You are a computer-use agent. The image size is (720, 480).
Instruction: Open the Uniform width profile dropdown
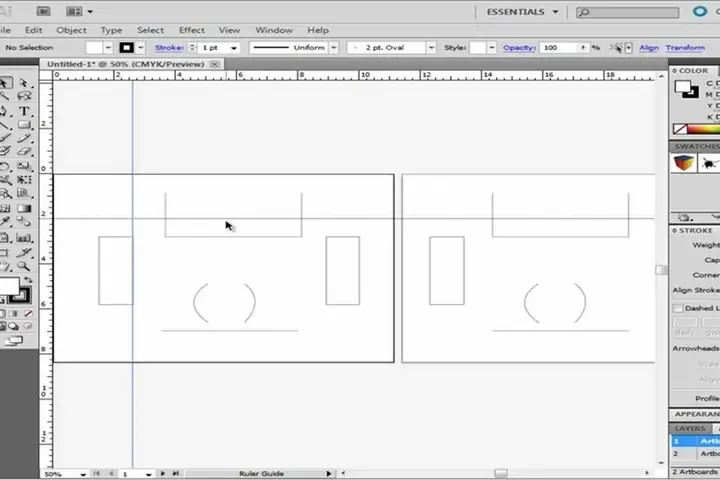(x=334, y=48)
